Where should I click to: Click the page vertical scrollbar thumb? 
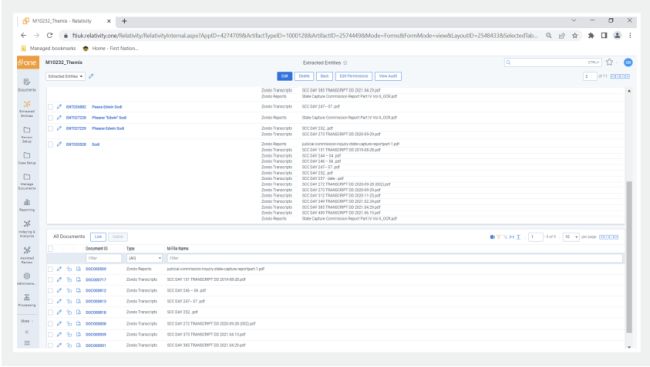pos(629,257)
